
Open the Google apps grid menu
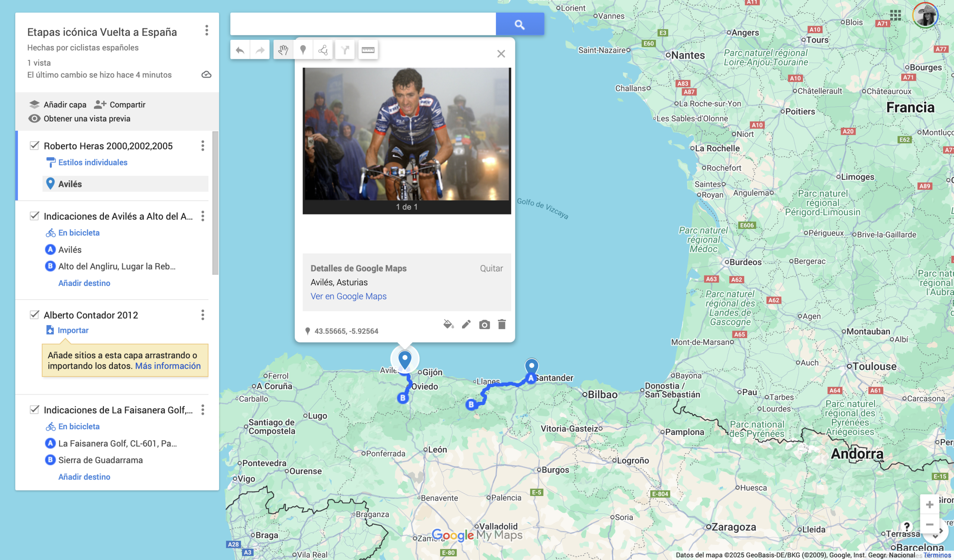[x=895, y=16]
